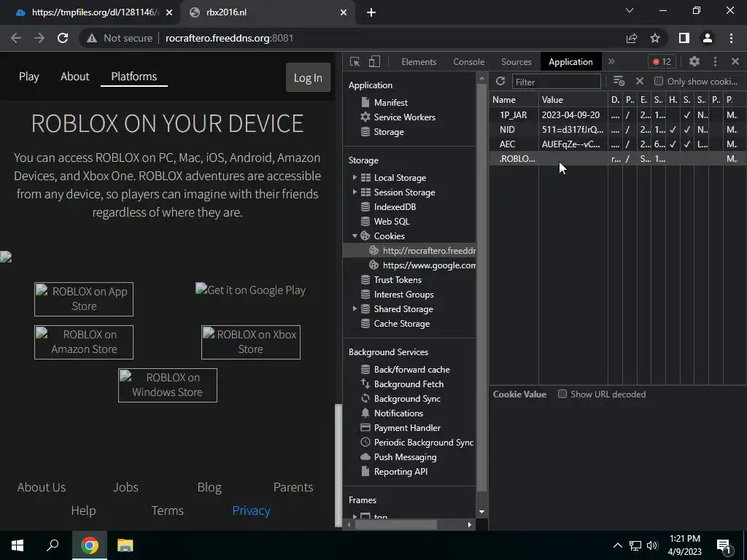Select the Application tab
The width and height of the screenshot is (747, 560).
pyautogui.click(x=570, y=62)
